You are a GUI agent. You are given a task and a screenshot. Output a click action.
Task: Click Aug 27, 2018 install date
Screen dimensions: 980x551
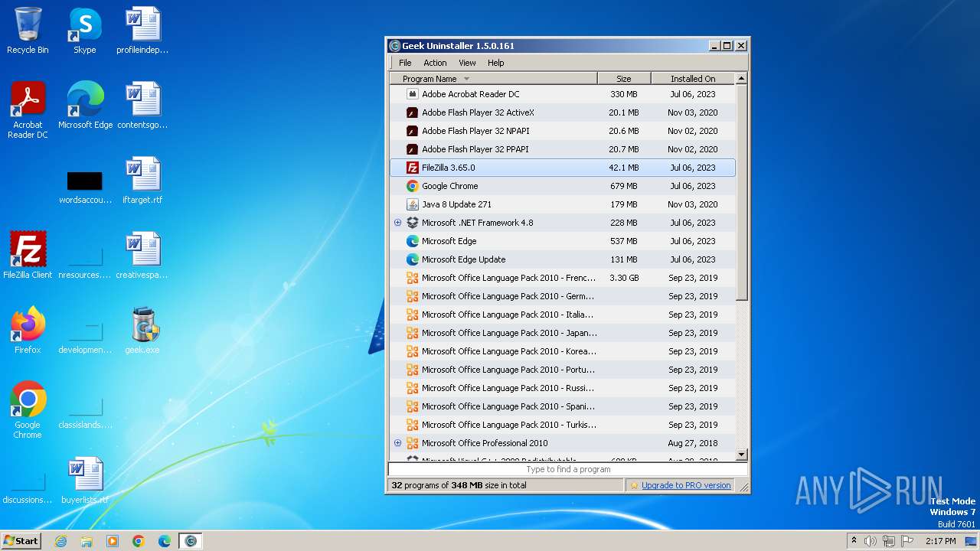(692, 443)
